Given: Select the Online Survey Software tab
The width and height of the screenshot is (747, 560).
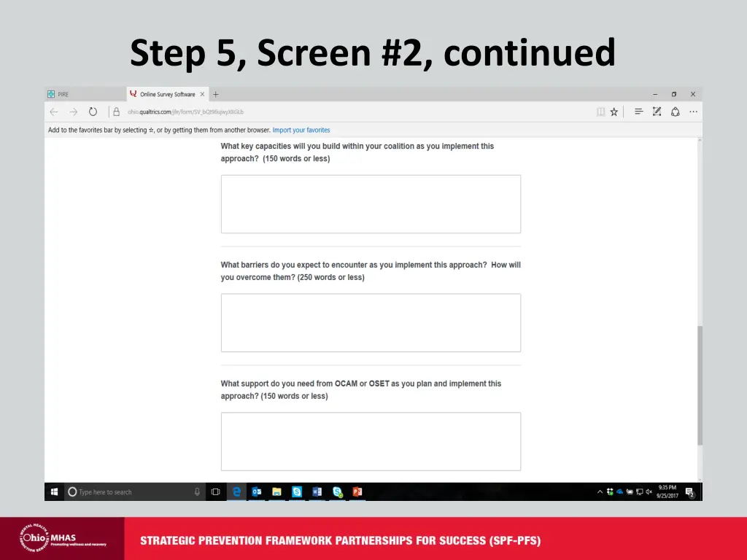Looking at the screenshot, I should point(168,94).
